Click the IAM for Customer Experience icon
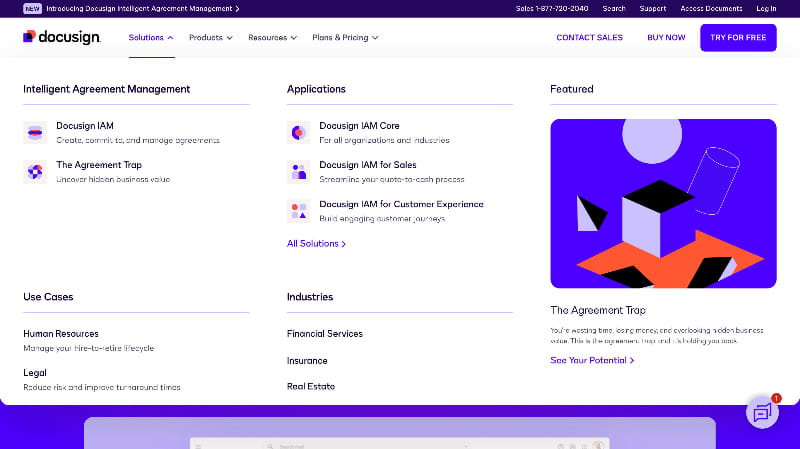This screenshot has width=800, height=449. 298,211
